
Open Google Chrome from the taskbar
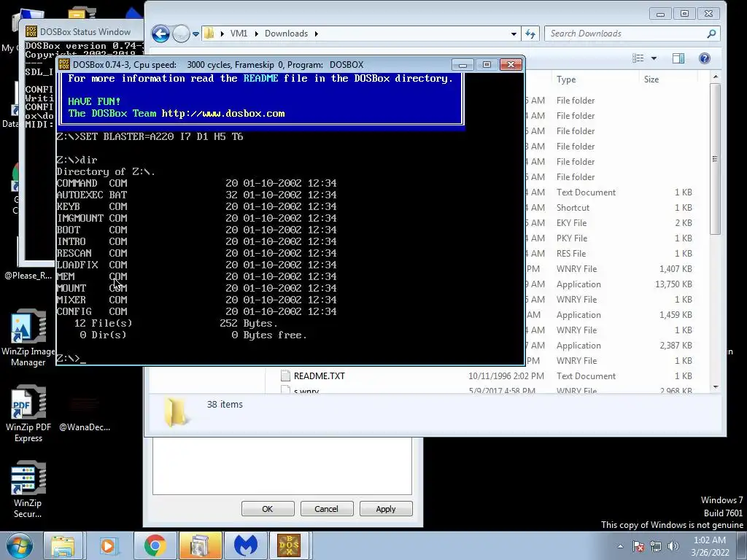(155, 545)
